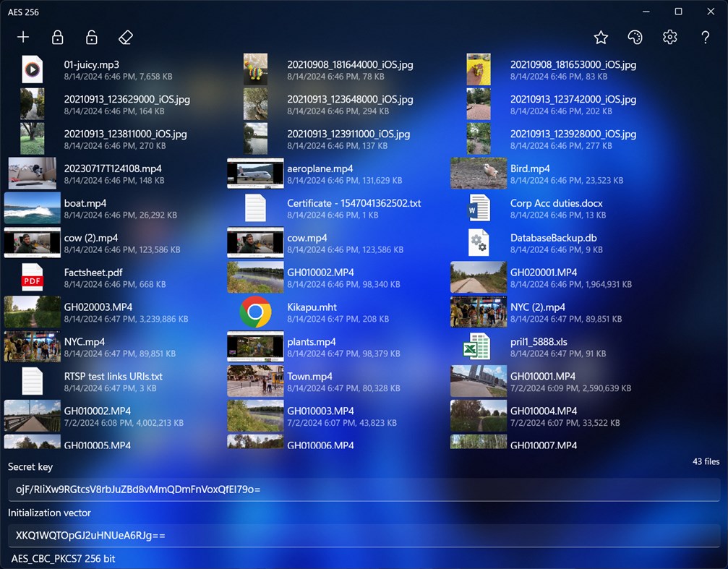Click the plus icon to add files

[x=22, y=37]
